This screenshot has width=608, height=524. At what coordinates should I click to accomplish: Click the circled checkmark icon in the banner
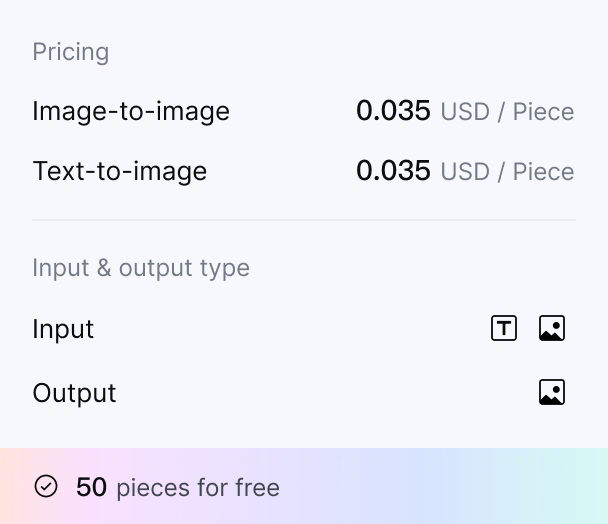click(46, 487)
